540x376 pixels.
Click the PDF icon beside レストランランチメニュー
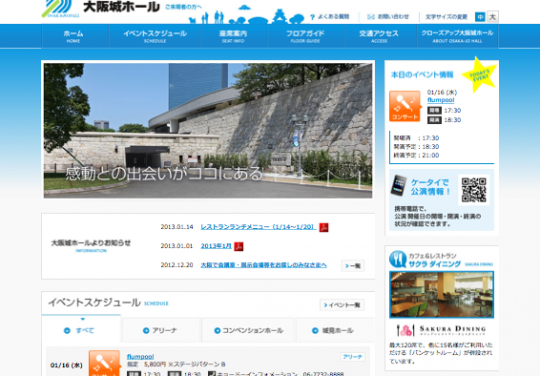coord(324,227)
